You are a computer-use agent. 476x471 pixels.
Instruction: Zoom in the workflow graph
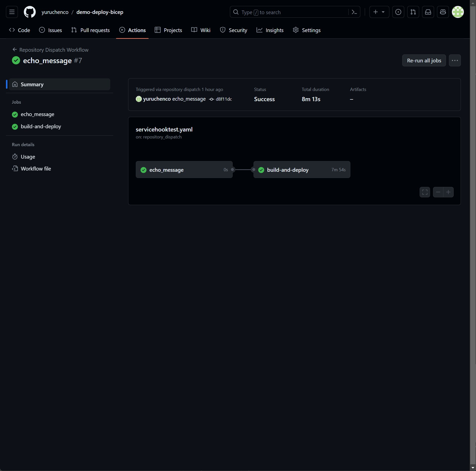[448, 192]
